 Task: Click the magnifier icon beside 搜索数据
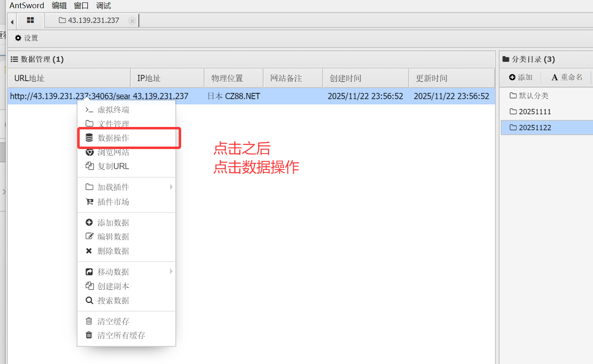89,301
